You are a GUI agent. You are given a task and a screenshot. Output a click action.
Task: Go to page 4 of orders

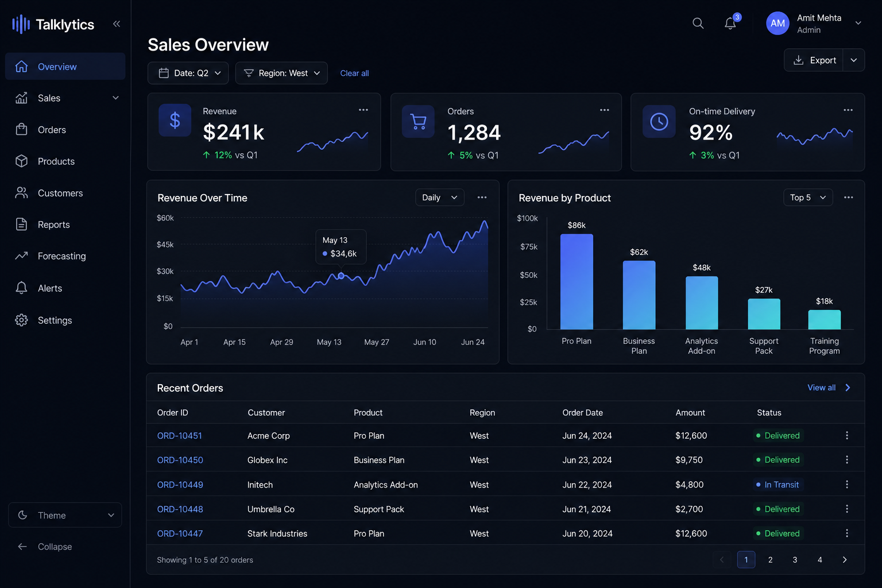click(x=820, y=560)
